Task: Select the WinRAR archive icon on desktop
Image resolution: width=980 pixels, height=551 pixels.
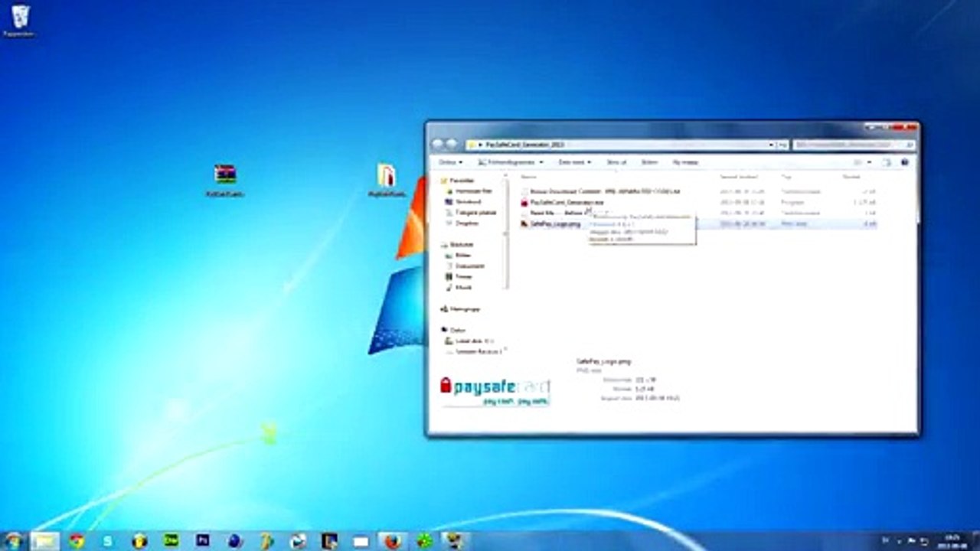Action: 225,181
